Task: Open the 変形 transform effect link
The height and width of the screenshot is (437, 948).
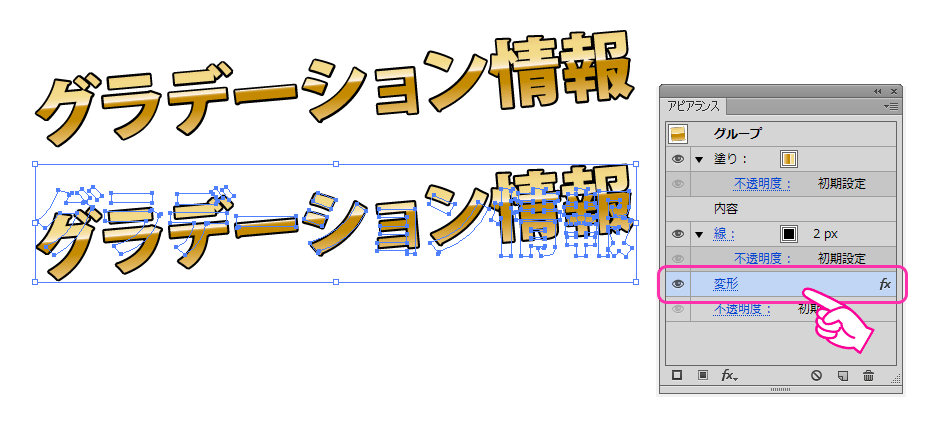Action: (726, 284)
